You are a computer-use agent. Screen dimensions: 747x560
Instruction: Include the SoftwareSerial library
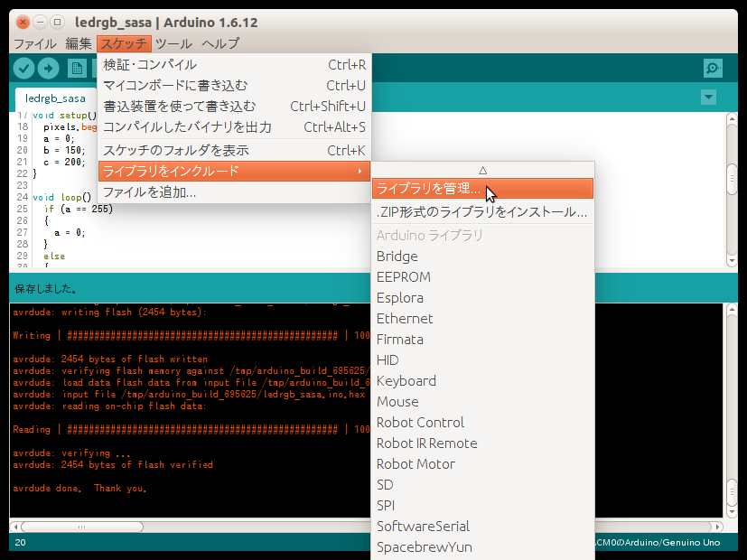tap(482, 527)
